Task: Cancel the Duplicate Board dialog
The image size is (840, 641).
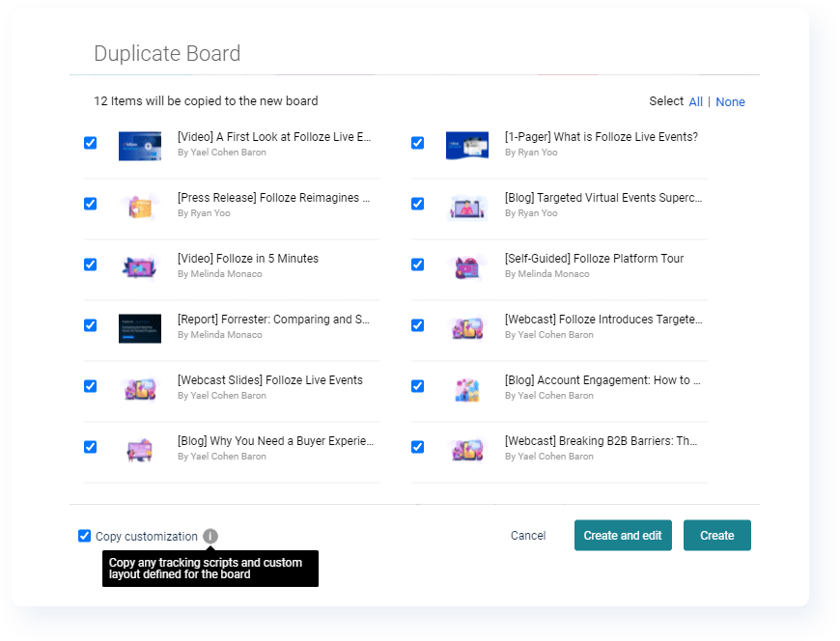Action: (x=528, y=536)
